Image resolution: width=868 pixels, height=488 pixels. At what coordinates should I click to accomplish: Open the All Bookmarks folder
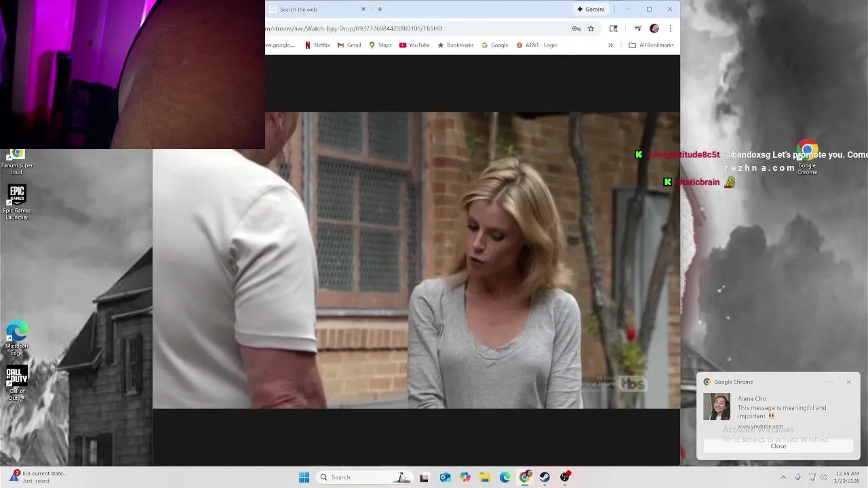tap(651, 45)
